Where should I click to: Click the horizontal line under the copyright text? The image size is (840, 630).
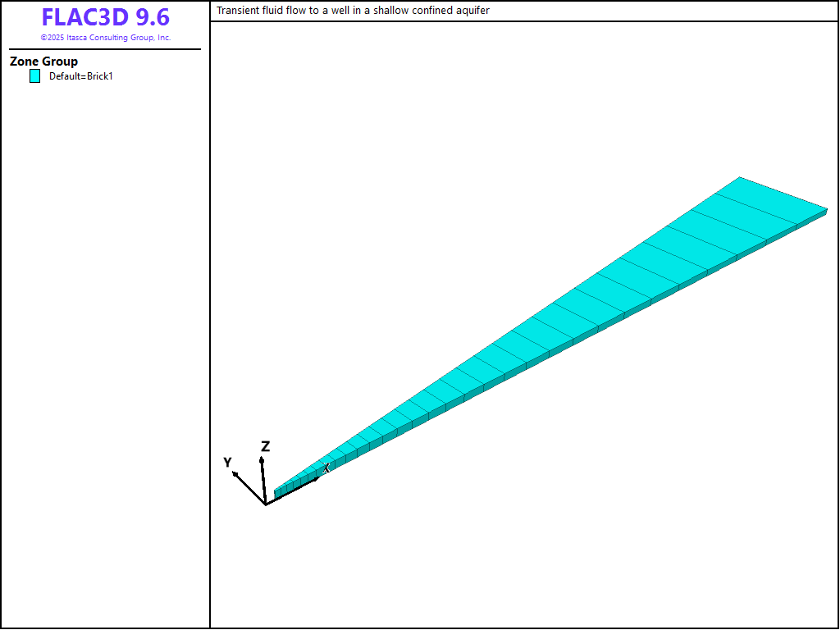105,49
